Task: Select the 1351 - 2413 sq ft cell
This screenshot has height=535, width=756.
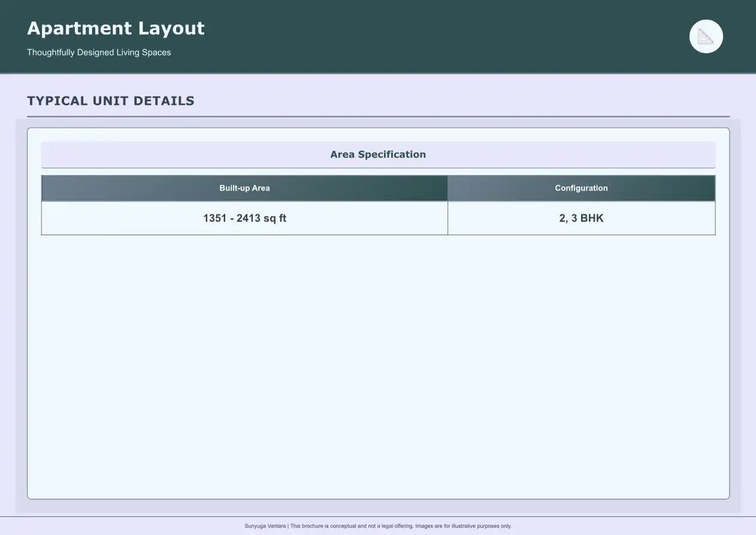Action: [244, 218]
